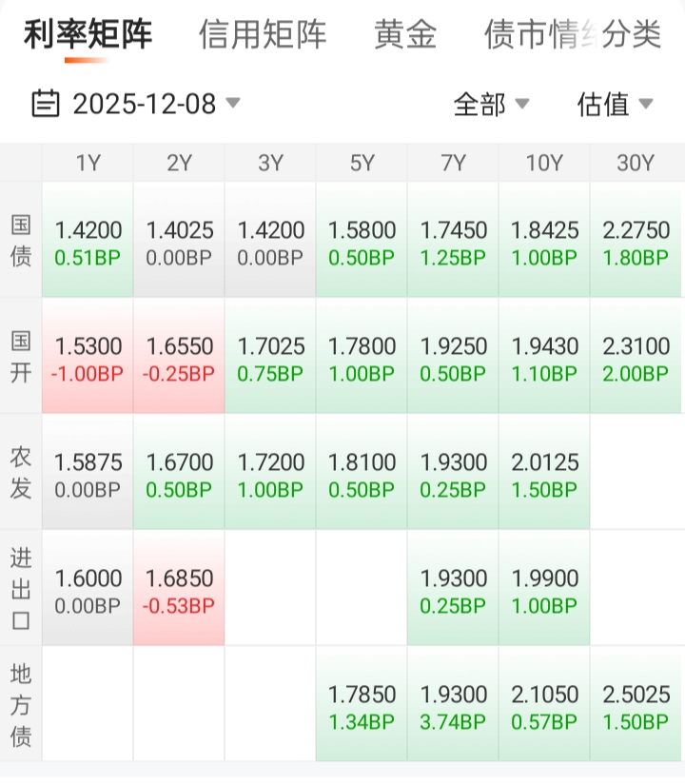Open the 黄金 tab

[405, 35]
